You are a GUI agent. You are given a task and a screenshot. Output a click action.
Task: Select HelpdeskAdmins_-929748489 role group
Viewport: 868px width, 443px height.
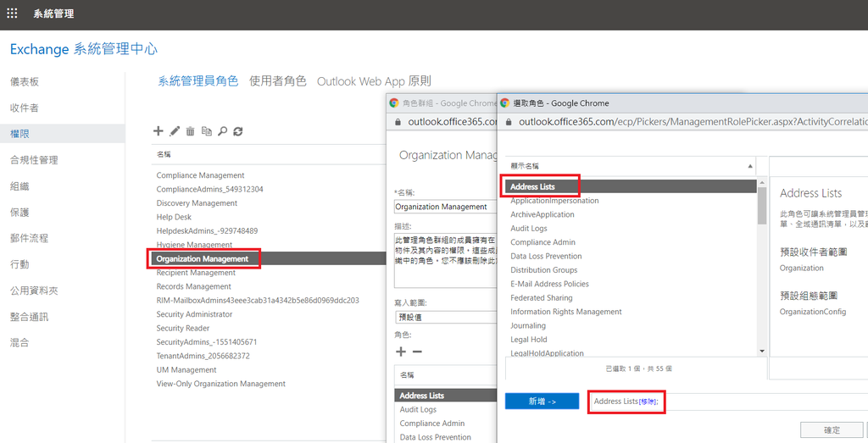(x=207, y=230)
